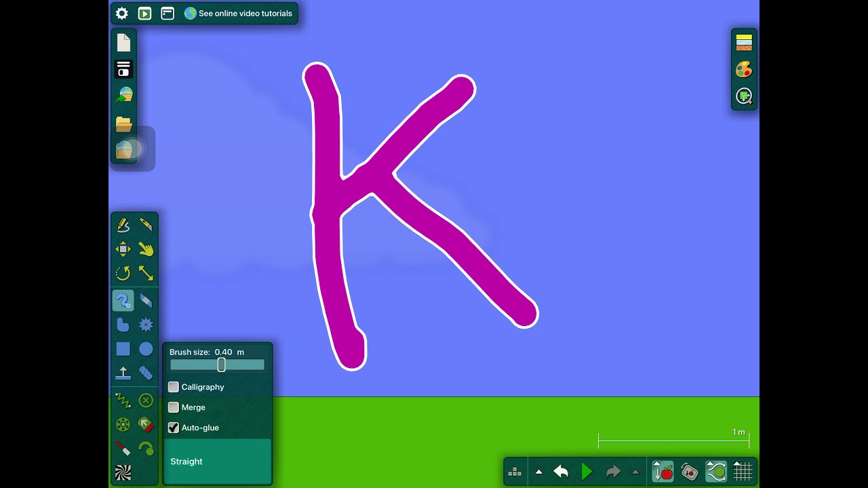Open the settings gear menu

tap(122, 14)
